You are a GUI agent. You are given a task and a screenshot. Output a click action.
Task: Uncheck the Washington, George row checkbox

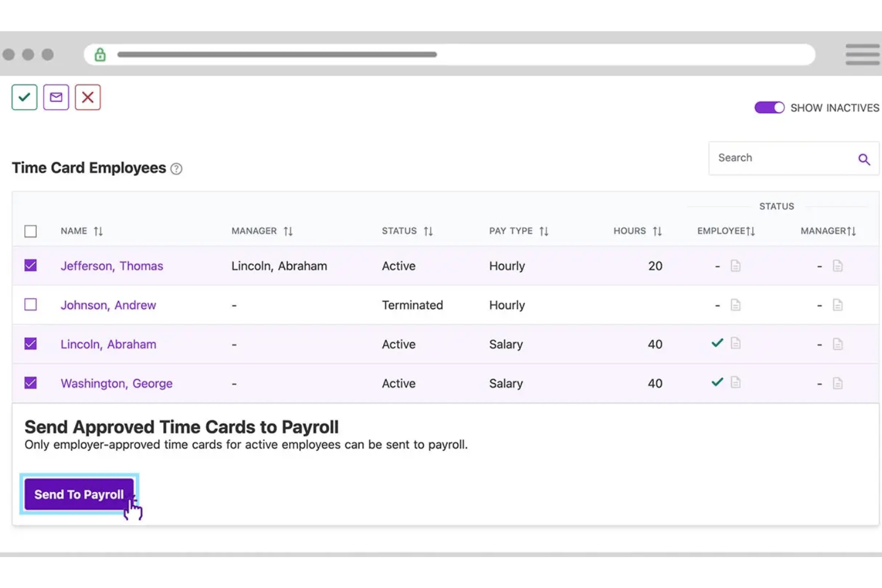[30, 383]
